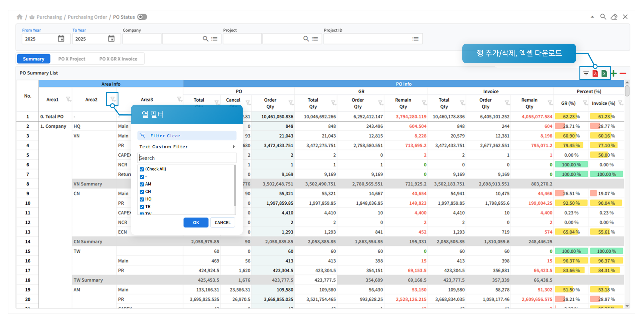Switch to the PO X Project tab
This screenshot has width=644, height=325.
71,59
